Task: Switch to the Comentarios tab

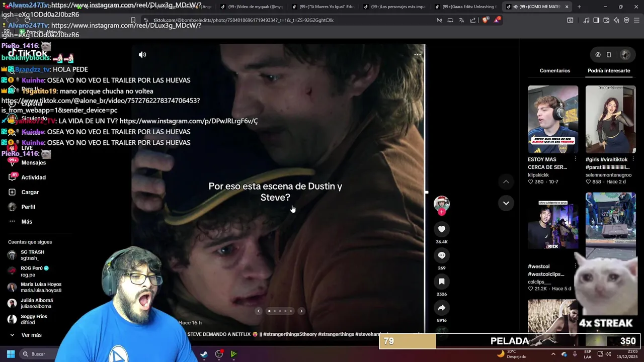Action: [555, 71]
